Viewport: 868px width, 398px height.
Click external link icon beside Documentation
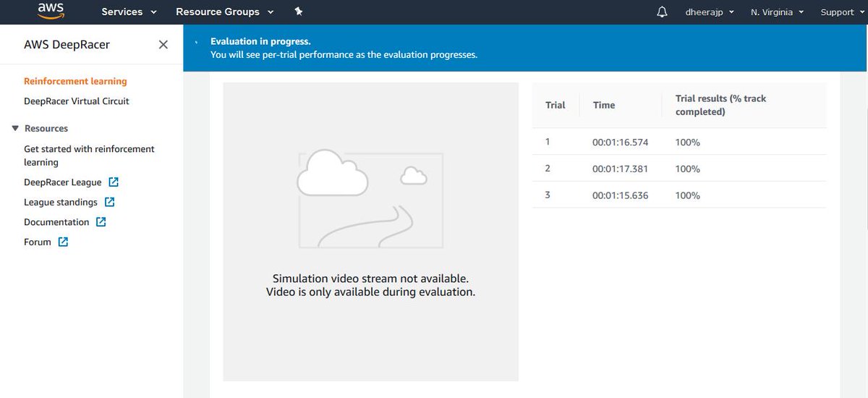101,221
